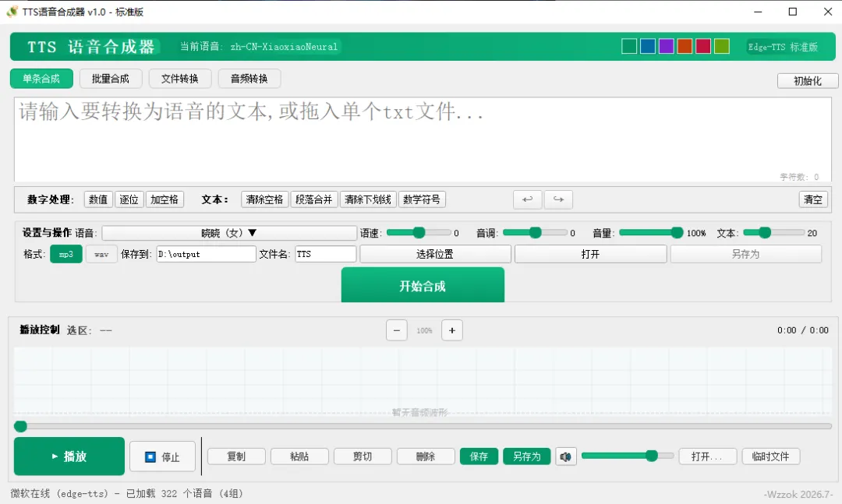
Task: Click the 段落合并 button
Action: 314,199
